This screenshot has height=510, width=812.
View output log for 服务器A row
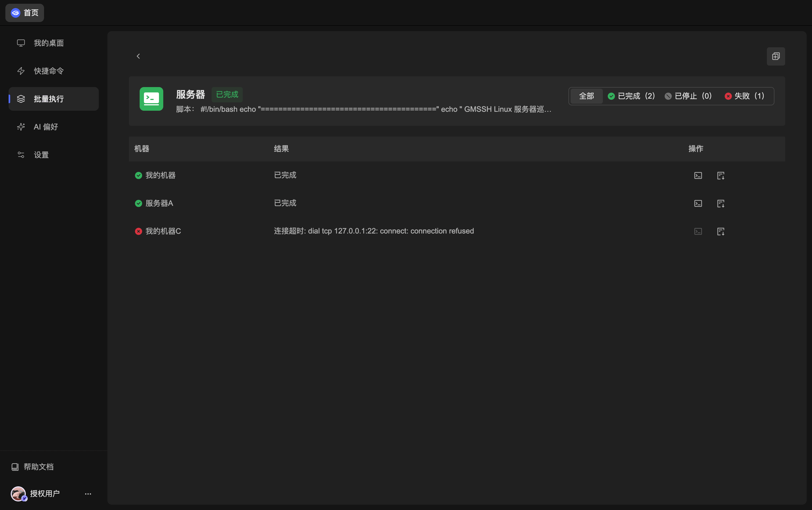click(721, 203)
